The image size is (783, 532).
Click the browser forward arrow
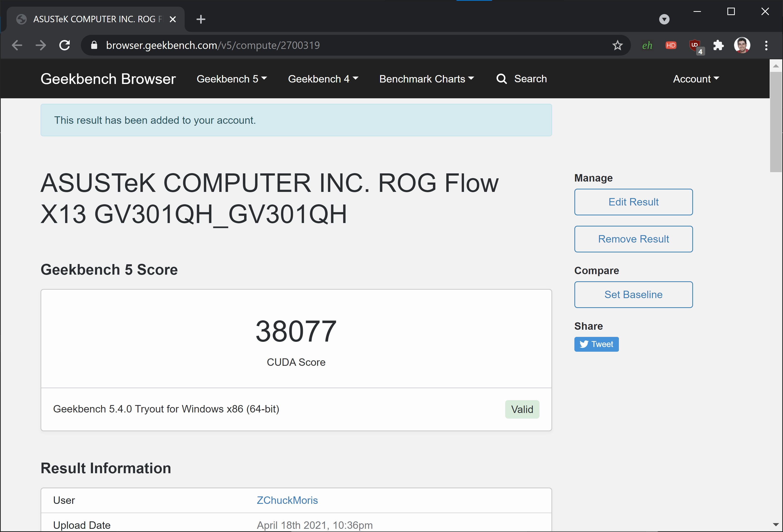(41, 45)
